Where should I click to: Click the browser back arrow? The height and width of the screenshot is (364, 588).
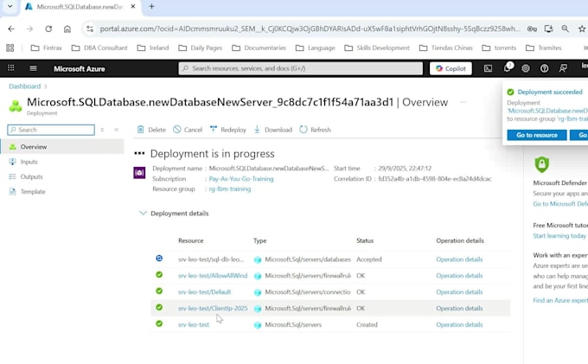[x=11, y=29]
